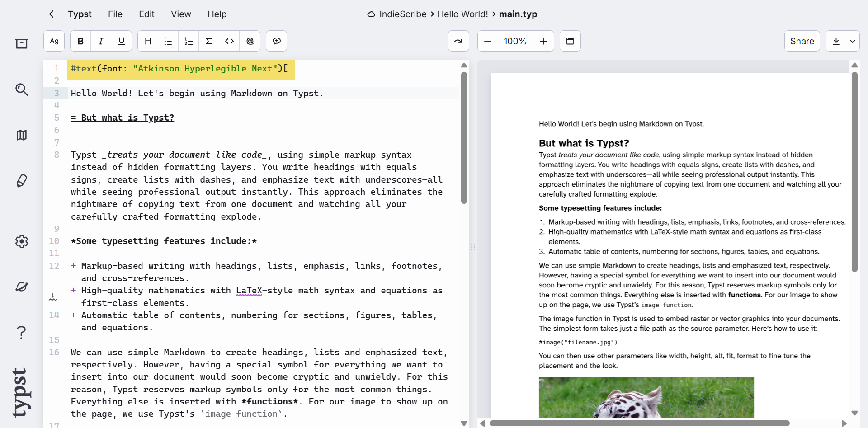Open the 100% zoom level selector
The width and height of the screenshot is (868, 428).
click(515, 41)
